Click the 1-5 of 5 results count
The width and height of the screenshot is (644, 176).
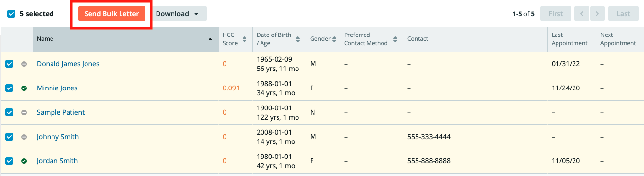523,14
